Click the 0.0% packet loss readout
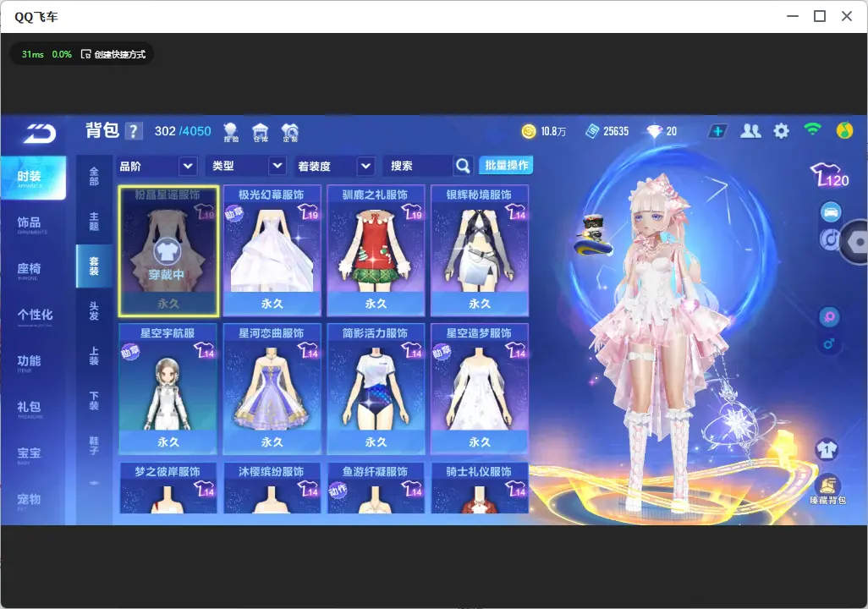868x609 pixels. (x=62, y=54)
